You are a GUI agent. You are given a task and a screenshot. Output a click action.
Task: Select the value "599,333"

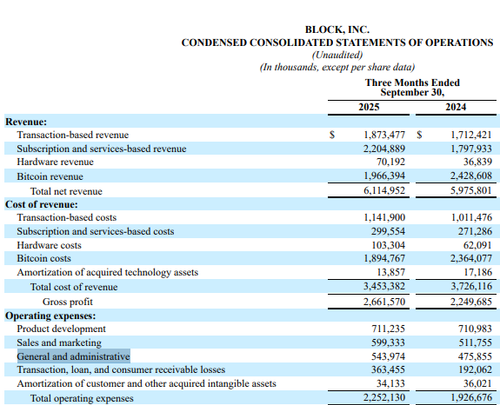click(388, 343)
